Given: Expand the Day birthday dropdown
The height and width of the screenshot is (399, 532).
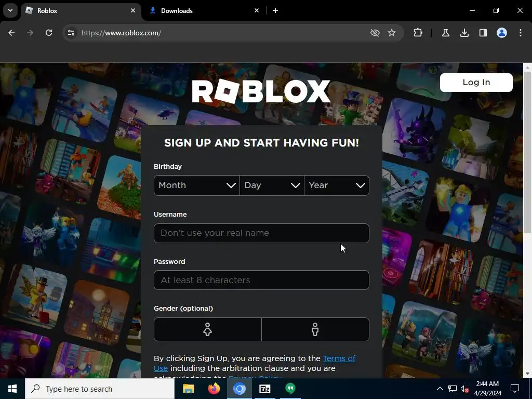Looking at the screenshot, I should tap(272, 185).
